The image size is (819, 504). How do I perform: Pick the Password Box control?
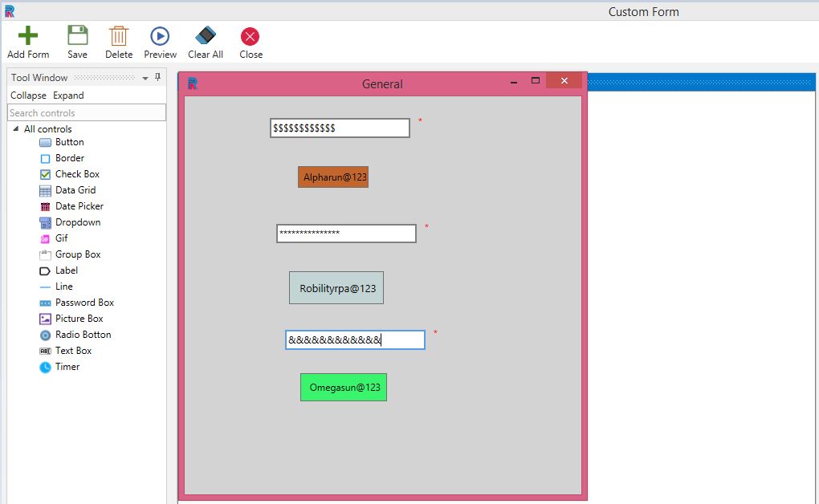click(x=84, y=303)
